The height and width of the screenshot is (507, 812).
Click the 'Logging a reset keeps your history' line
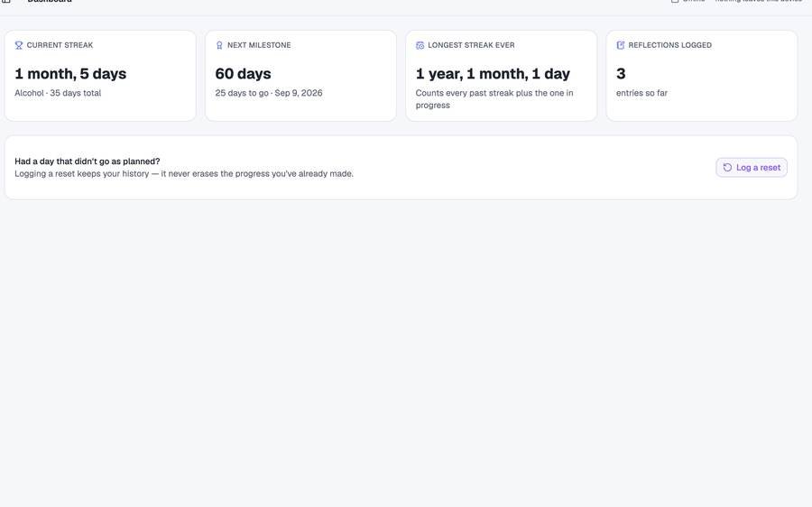coord(184,174)
